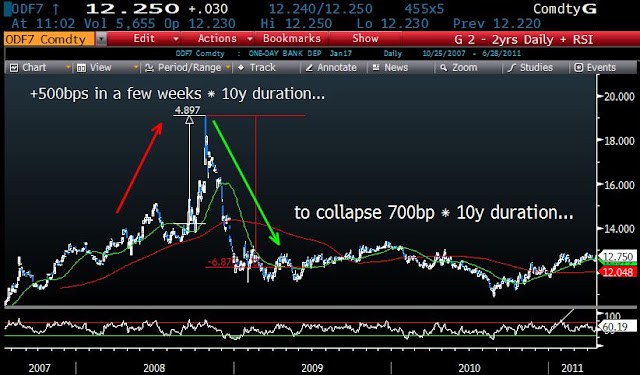This screenshot has height=375, width=640.
Task: Click the ComdtyG label at top right
Action: tap(565, 9)
